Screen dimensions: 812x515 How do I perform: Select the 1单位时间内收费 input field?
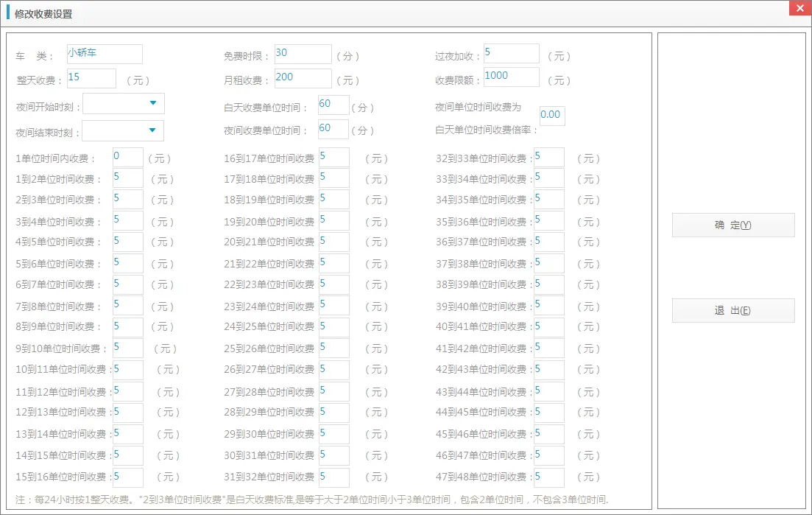[x=127, y=158]
